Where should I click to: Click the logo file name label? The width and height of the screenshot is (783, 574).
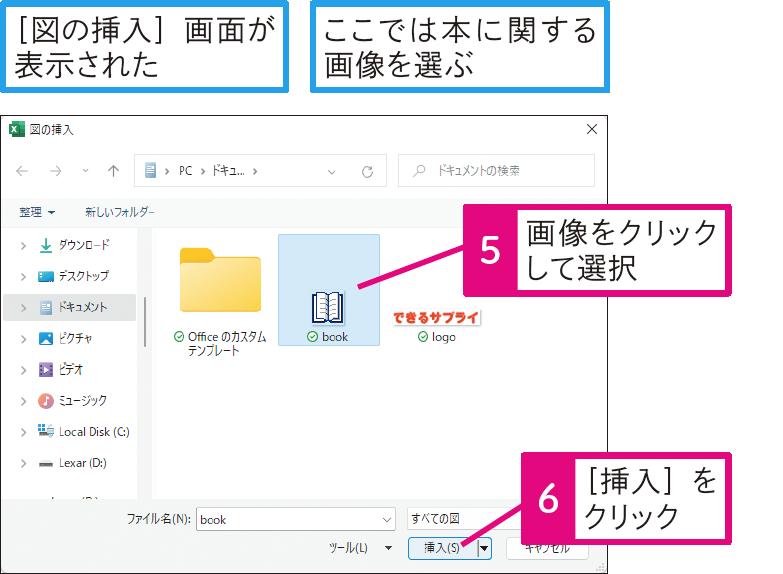pos(443,337)
